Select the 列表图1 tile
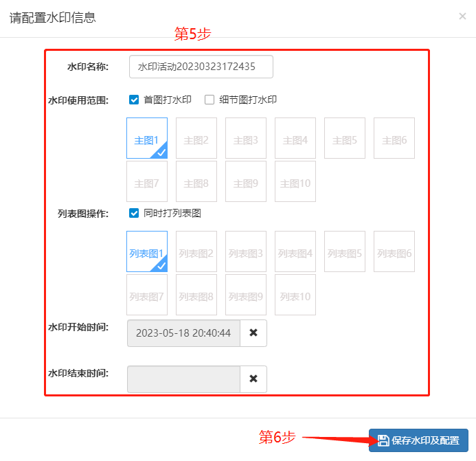Viewport: 476px width, 461px height. pos(147,251)
